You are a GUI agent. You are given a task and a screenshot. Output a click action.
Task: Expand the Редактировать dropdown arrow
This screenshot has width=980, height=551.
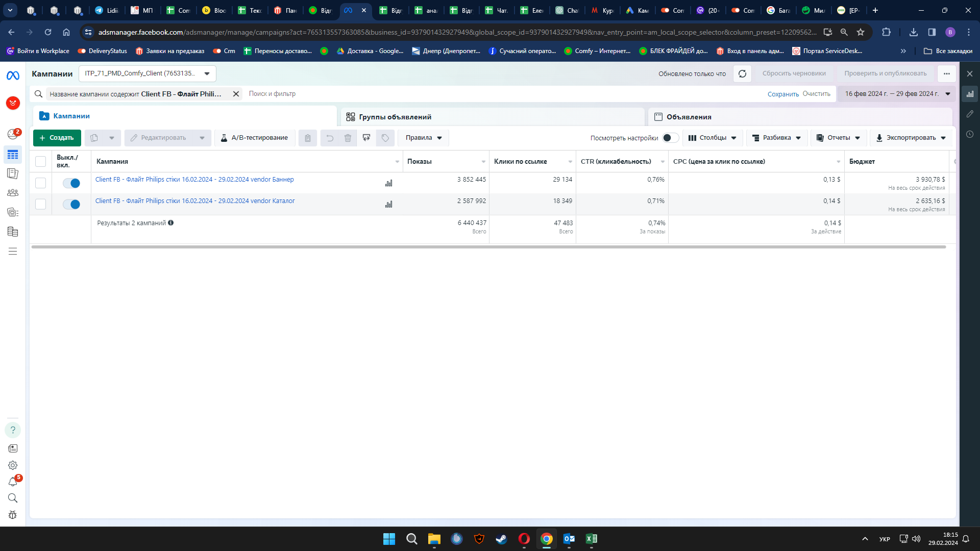point(202,138)
